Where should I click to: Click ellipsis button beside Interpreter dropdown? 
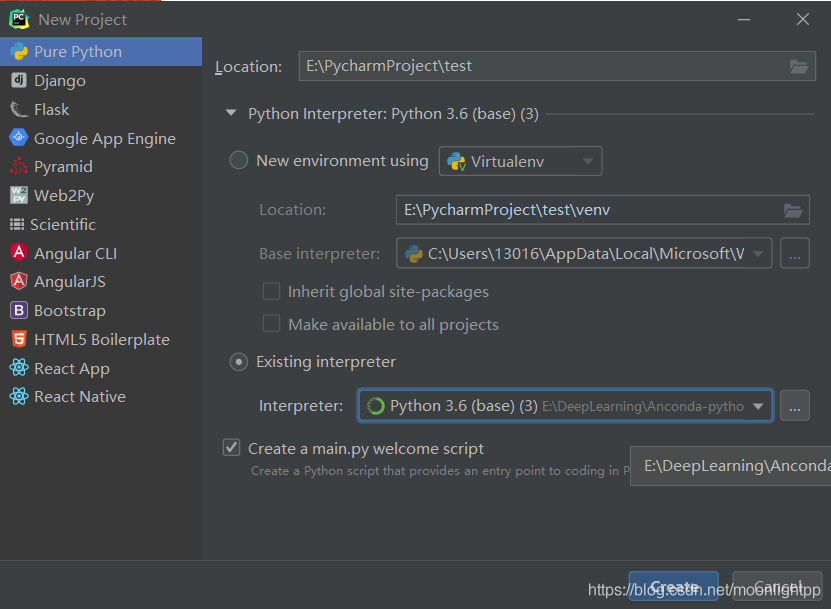pyautogui.click(x=794, y=406)
